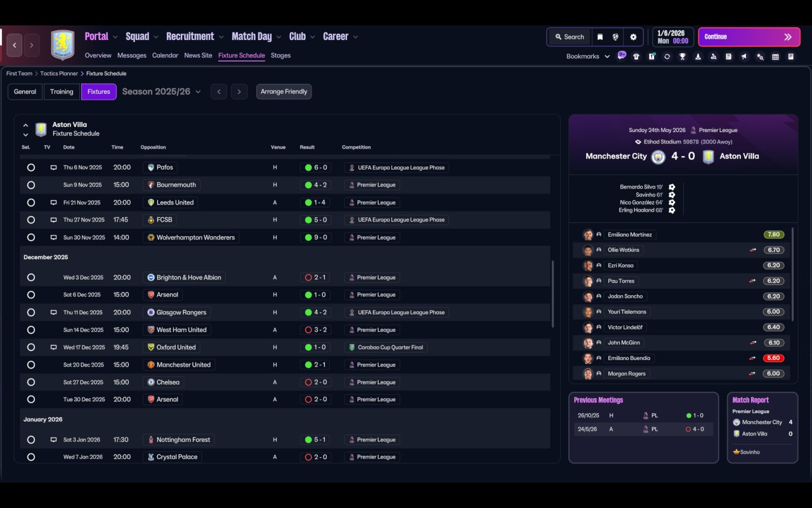The height and width of the screenshot is (508, 812).
Task: Click the player ratings panel scrollbar
Action: 792,274
